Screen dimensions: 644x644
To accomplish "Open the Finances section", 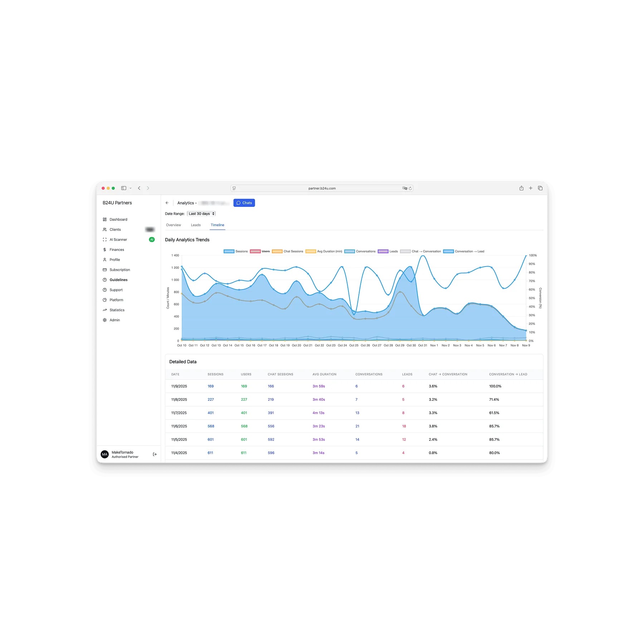I will tap(117, 249).
